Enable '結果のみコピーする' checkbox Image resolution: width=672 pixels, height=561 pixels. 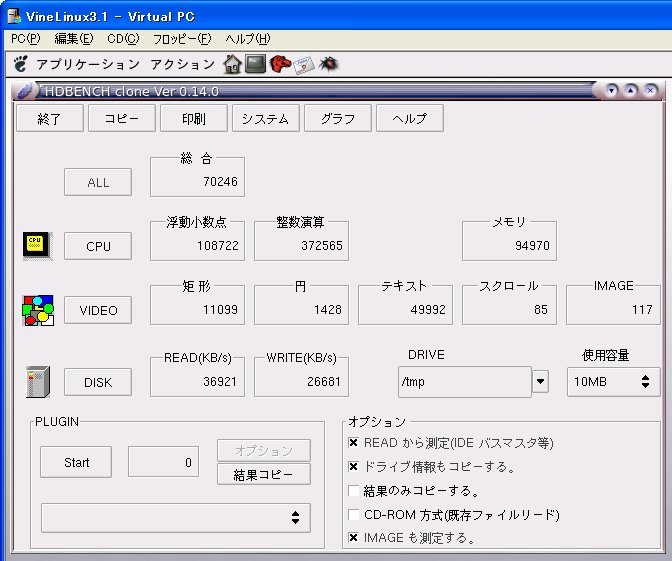(354, 490)
